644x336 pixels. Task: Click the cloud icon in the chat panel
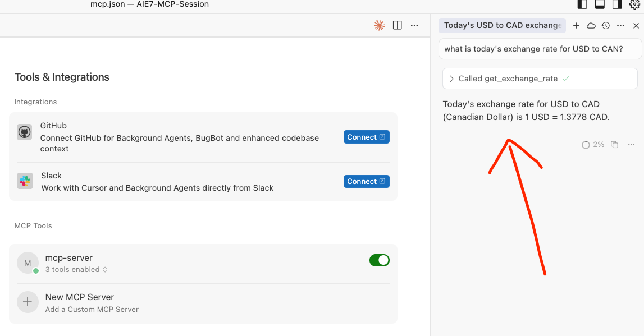590,25
